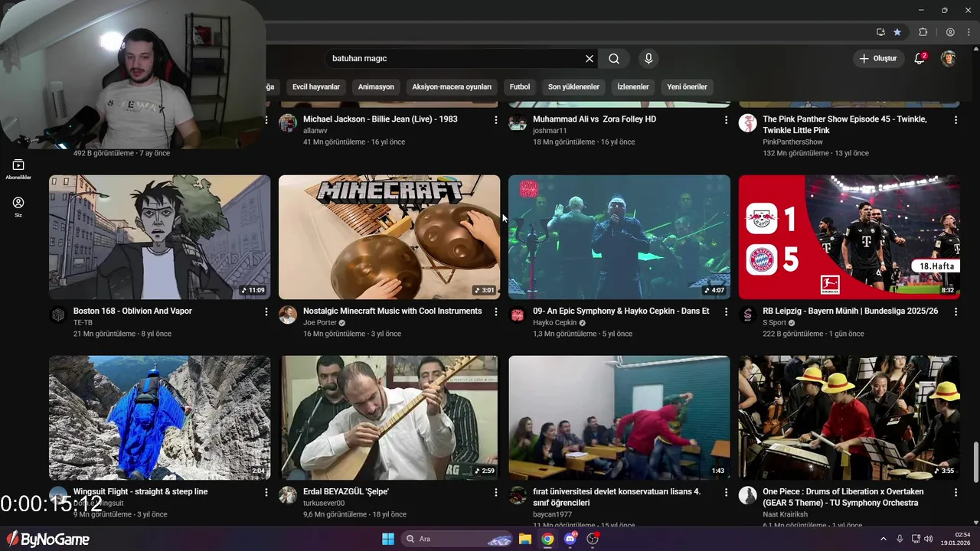Image resolution: width=980 pixels, height=551 pixels.
Task: Clear the search box text
Action: (x=590, y=58)
